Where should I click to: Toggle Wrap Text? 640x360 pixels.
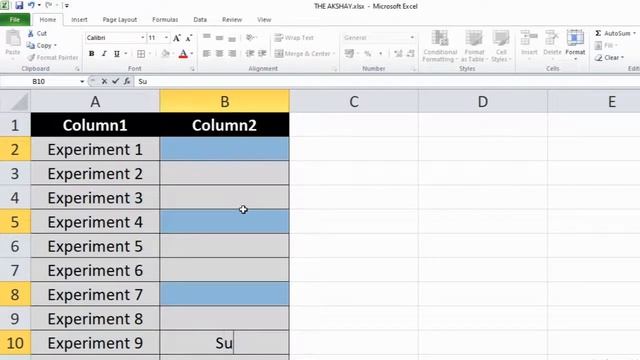(294, 38)
